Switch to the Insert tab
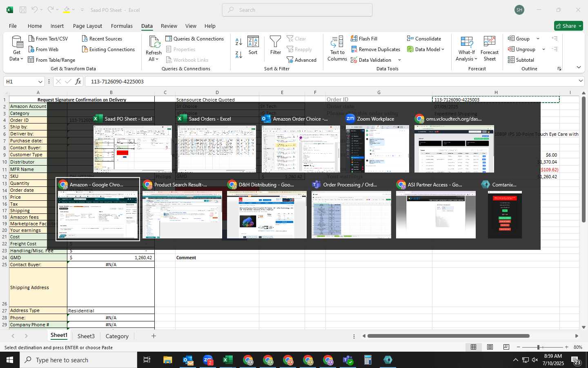The image size is (588, 368). 57,26
